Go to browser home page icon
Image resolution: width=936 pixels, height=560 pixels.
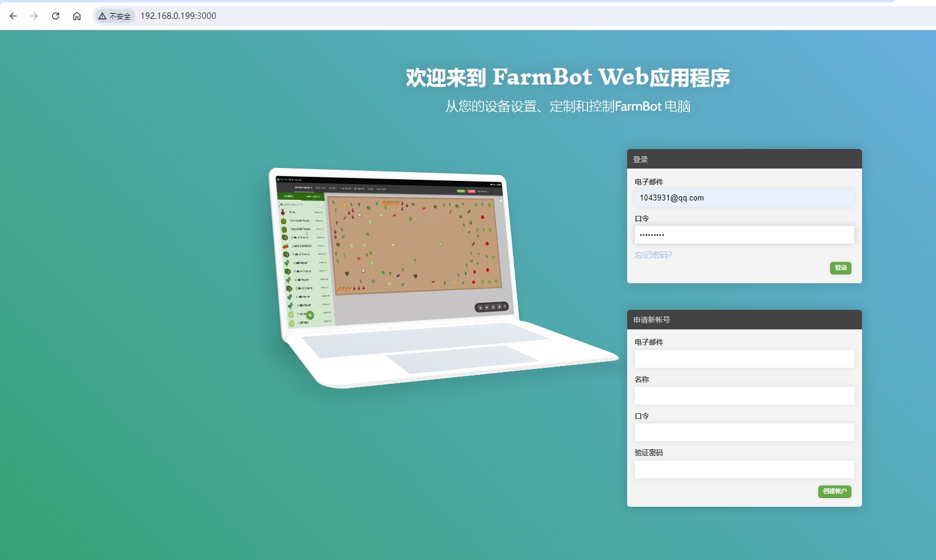coord(77,16)
